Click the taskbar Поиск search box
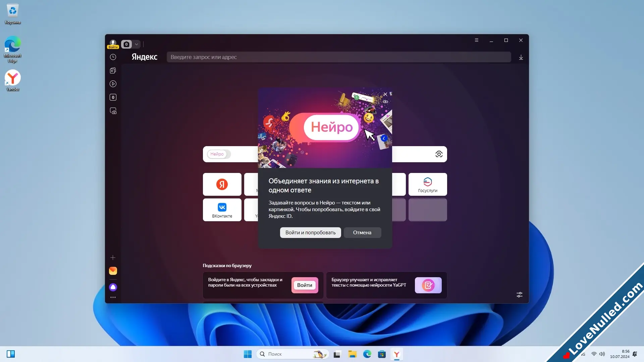The image size is (644, 362). (292, 354)
